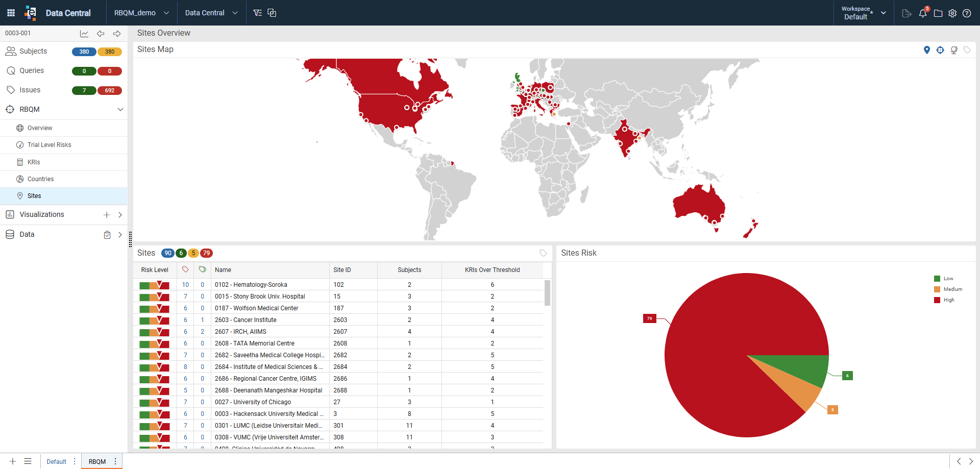Open the filter tree icon in top bar

click(x=258, y=13)
